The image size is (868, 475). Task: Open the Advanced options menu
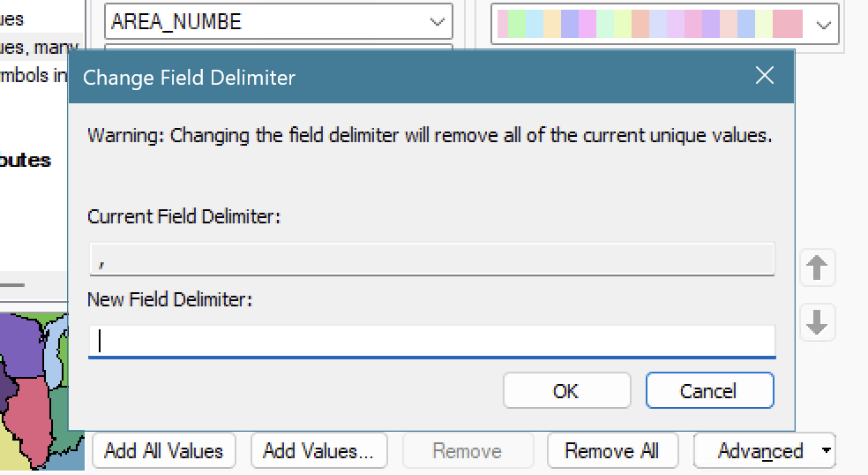764,451
